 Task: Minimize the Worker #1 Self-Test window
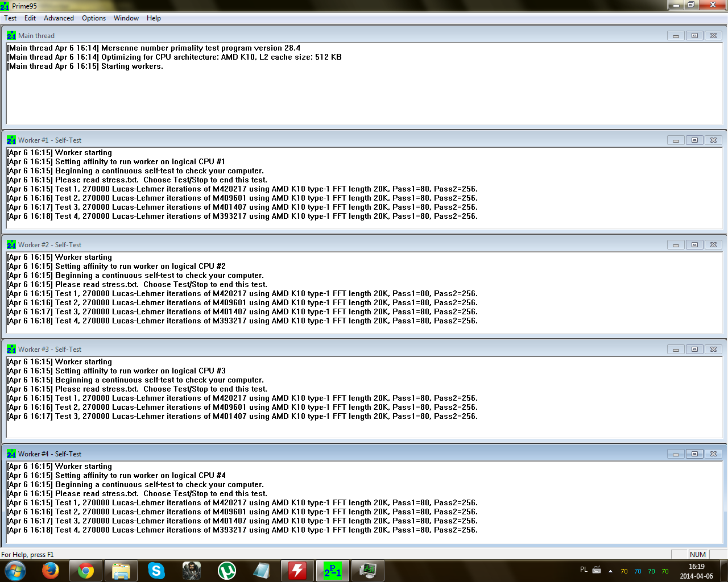[676, 140]
